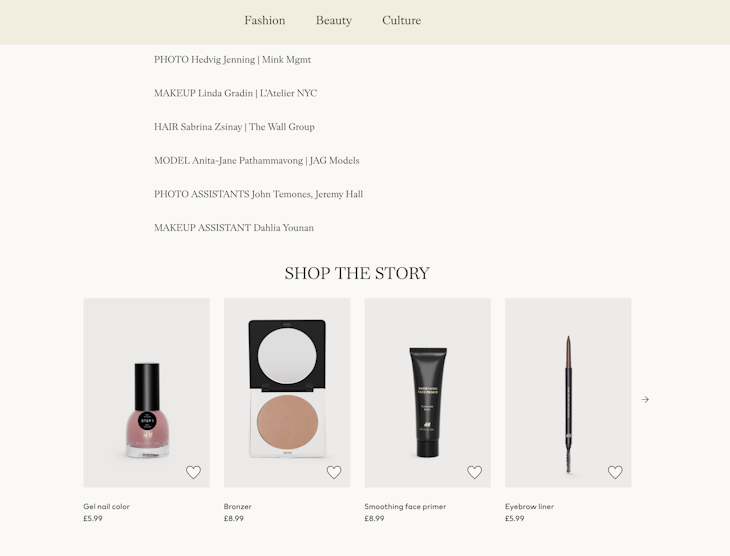The image size is (730, 556).
Task: Show next products with carousel arrow
Action: (x=645, y=400)
